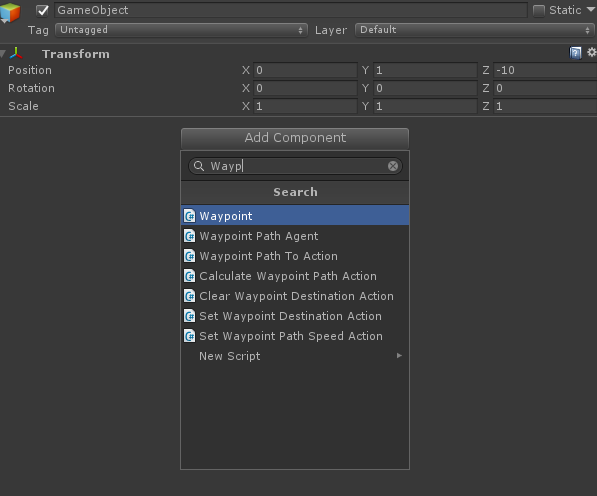Click the Waypoint Path Agent script icon
The width and height of the screenshot is (597, 496).
click(189, 236)
